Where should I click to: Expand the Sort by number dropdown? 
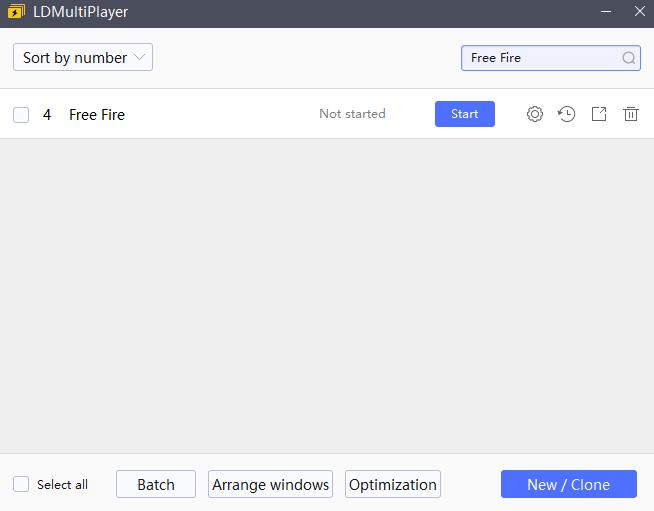(83, 57)
